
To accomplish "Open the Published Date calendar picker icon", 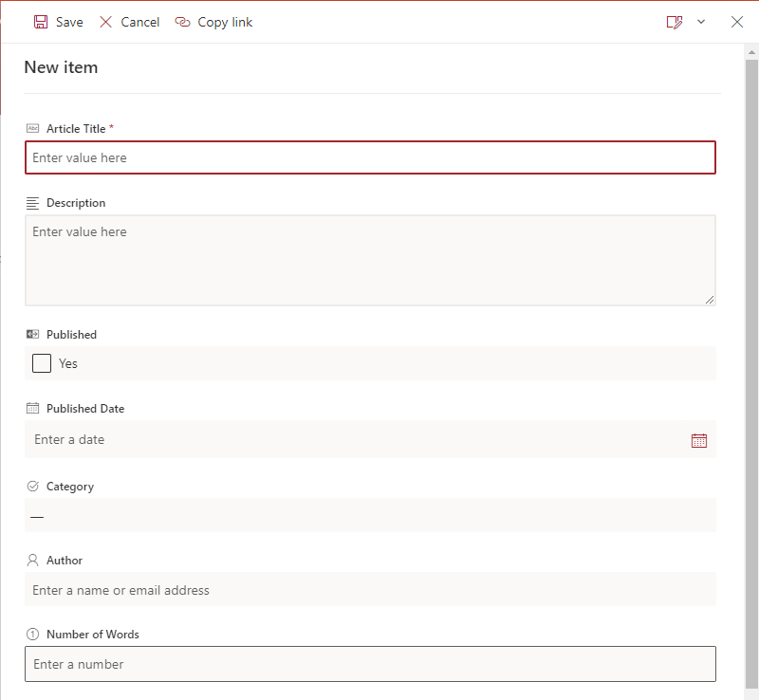I will coord(699,440).
